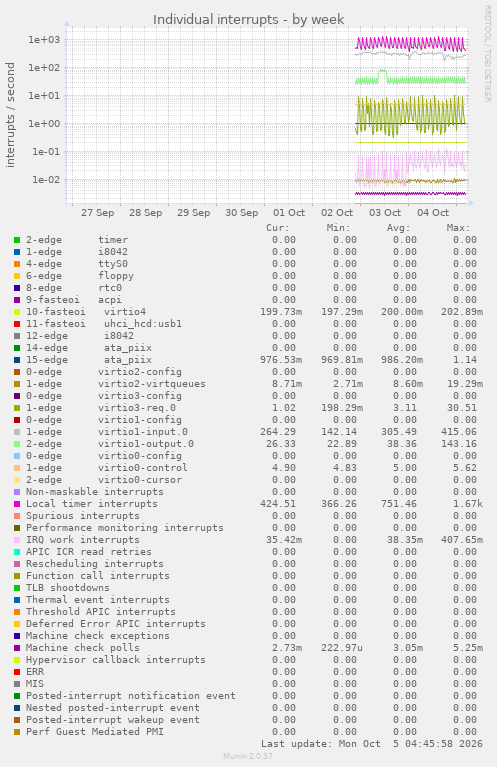Click the yellow swatch for 6-edge floppy
Viewport: 497px width, 767px height.
point(17,276)
